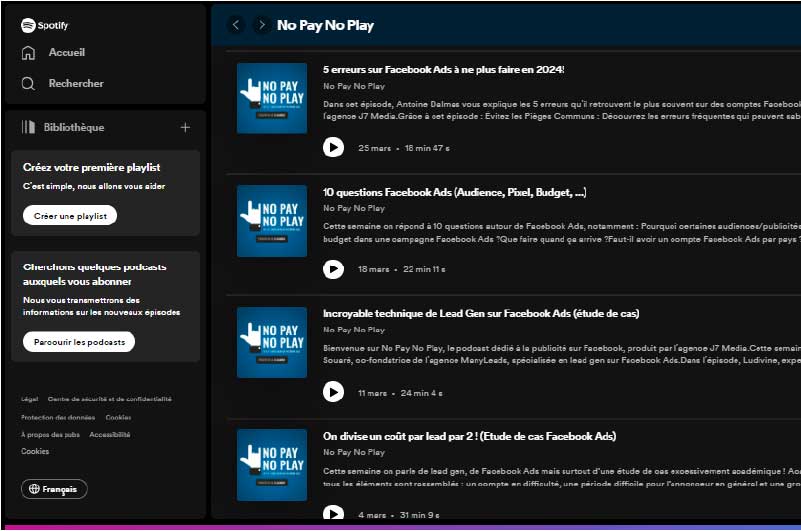The height and width of the screenshot is (531, 801).
Task: Click the 25 mars episode date
Action: [x=374, y=148]
